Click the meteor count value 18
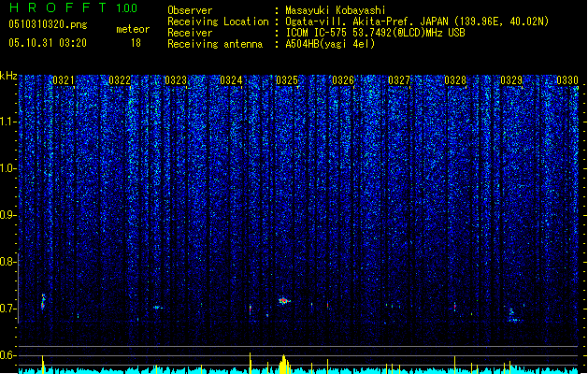The image size is (588, 374). tap(136, 43)
